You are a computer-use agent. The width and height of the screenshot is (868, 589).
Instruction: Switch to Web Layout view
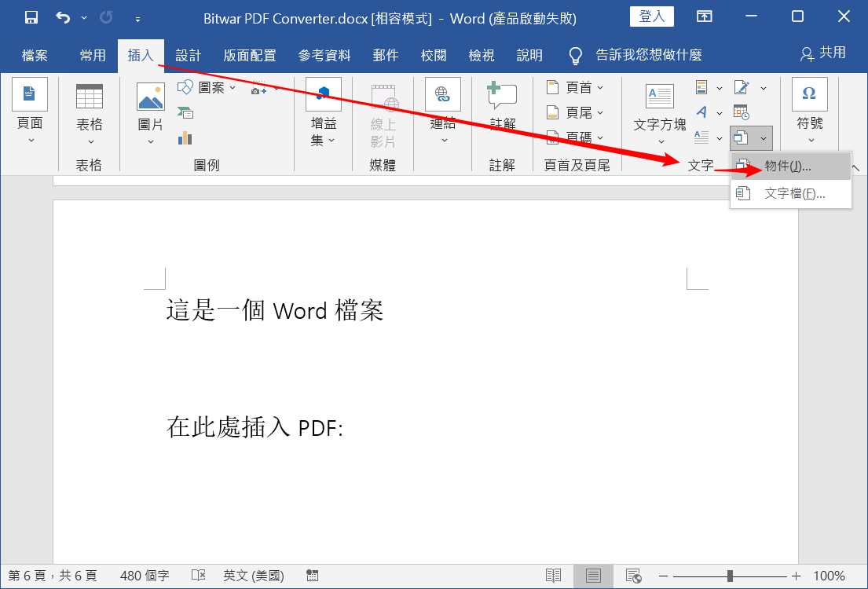[633, 576]
